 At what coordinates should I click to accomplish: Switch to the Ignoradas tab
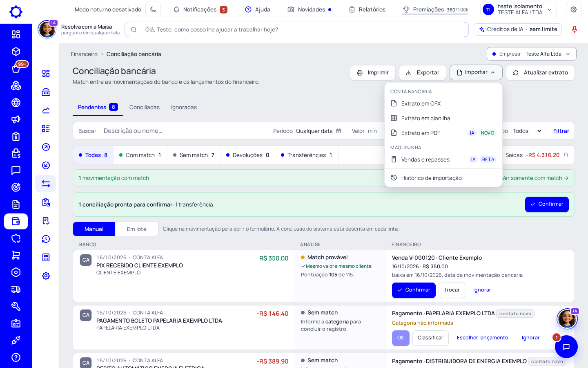click(184, 107)
